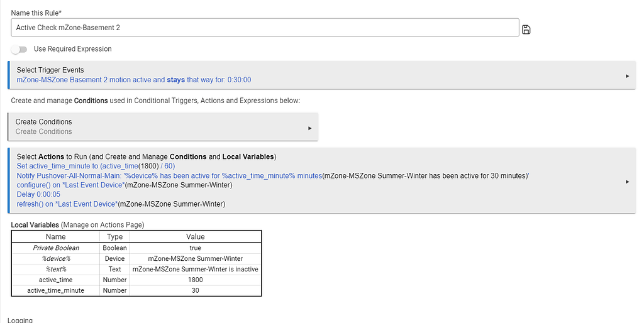The height and width of the screenshot is (323, 644).
Task: Click the %device% variable name cell
Action: tap(55, 259)
